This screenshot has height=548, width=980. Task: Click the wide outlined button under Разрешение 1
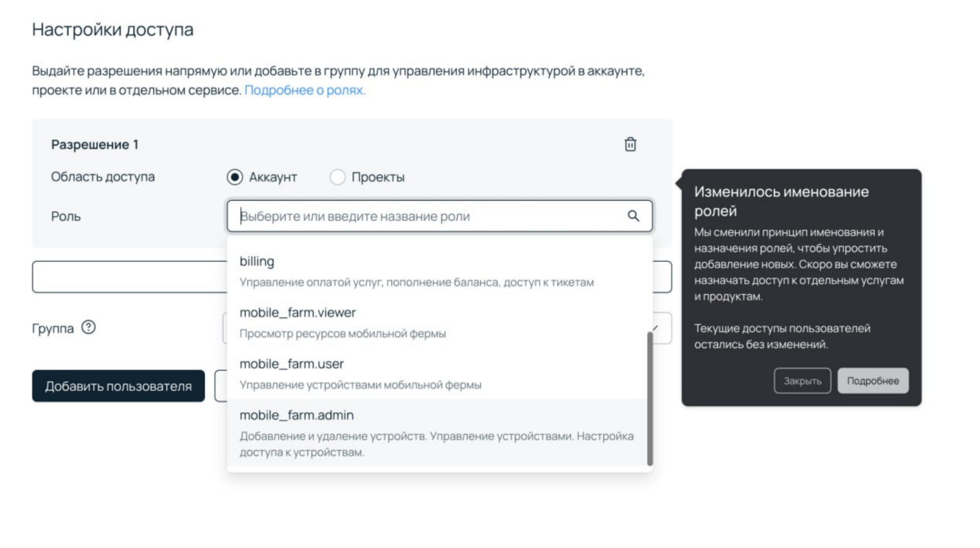click(129, 277)
